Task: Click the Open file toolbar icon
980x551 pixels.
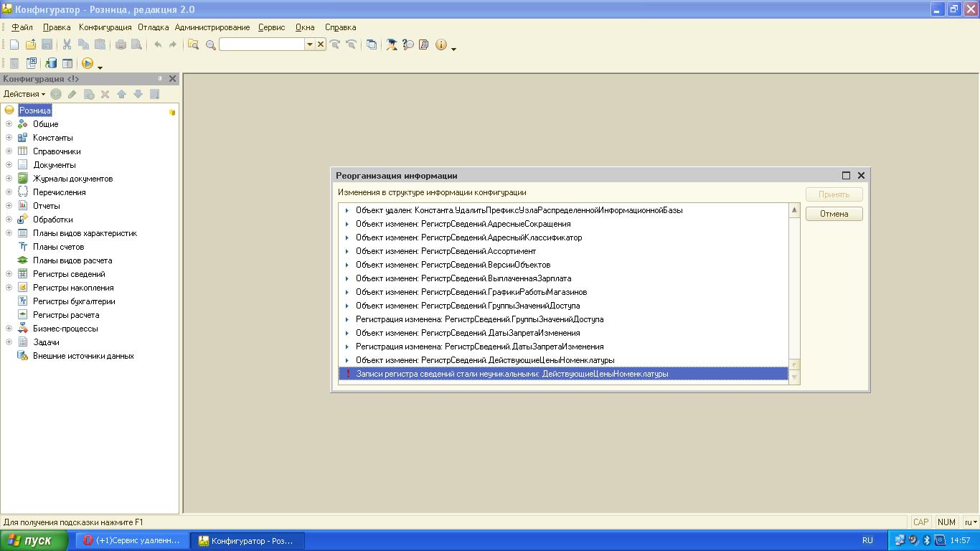Action: coord(31,44)
